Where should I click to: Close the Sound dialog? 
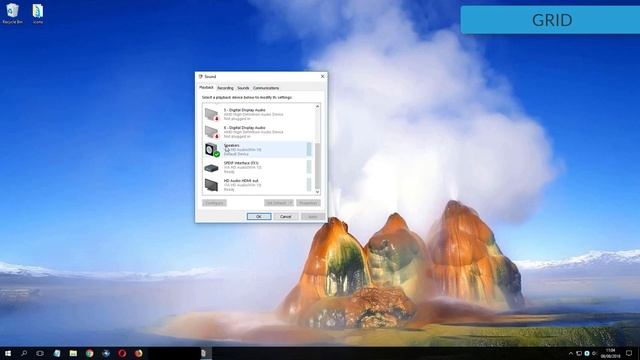pyautogui.click(x=322, y=76)
